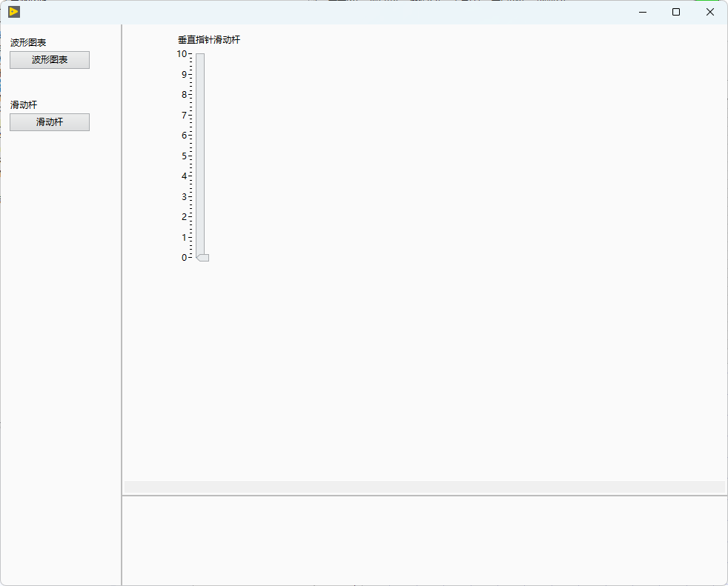This screenshot has width=728, height=586.
Task: Click the 滑动杆 button
Action: (50, 122)
